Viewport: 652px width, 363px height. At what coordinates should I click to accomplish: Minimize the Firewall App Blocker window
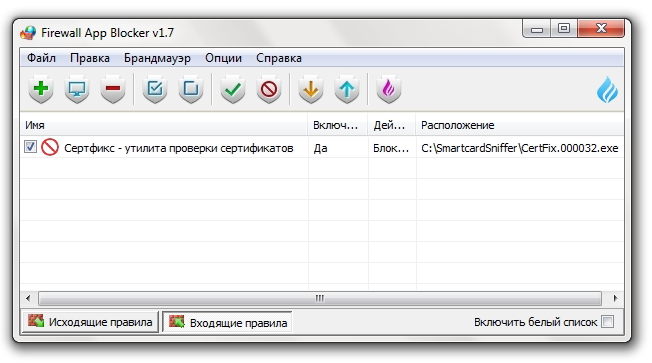536,29
